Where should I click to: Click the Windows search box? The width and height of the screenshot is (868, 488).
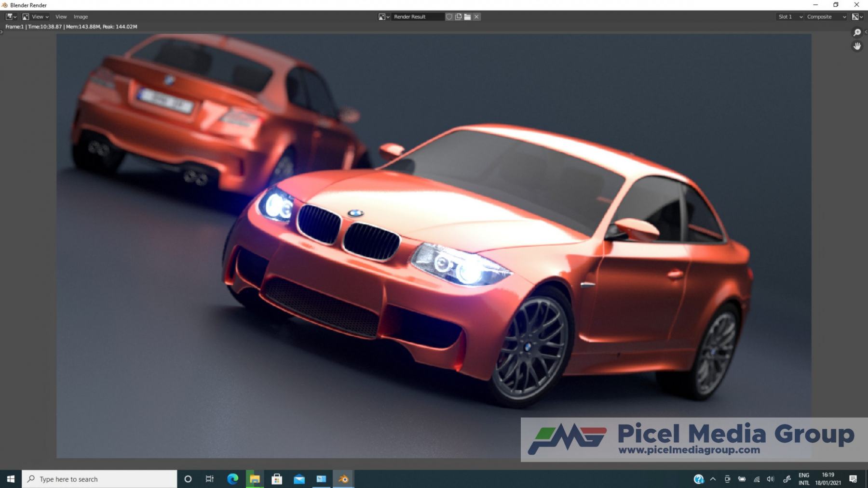pyautogui.click(x=99, y=479)
